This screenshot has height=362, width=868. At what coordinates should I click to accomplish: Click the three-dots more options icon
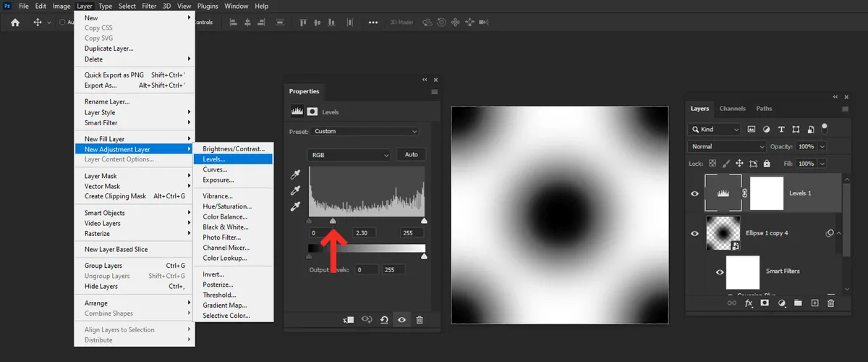point(373,22)
